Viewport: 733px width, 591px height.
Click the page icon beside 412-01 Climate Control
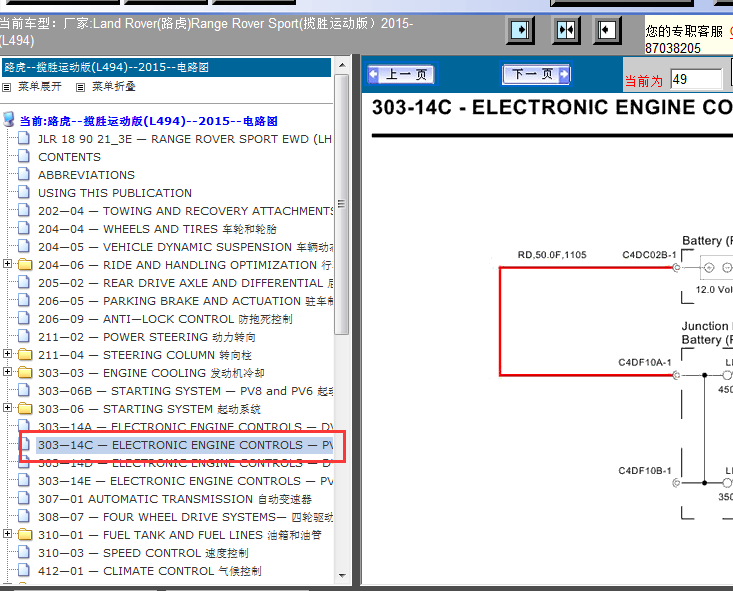(24, 570)
